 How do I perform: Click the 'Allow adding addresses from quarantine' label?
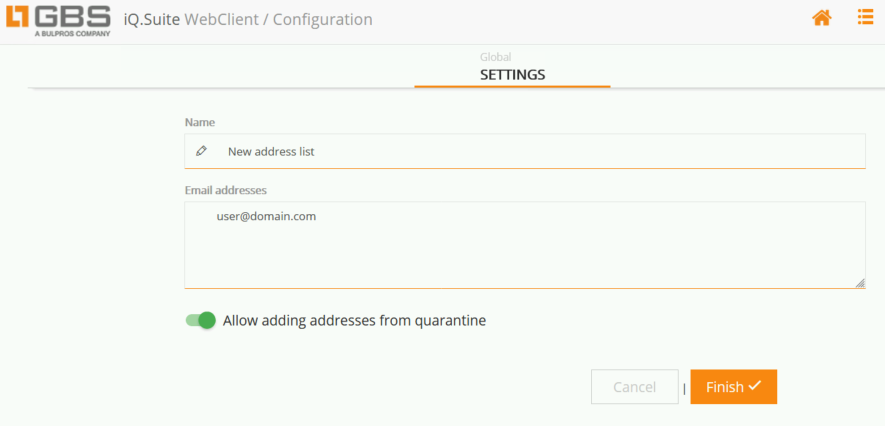pos(354,321)
